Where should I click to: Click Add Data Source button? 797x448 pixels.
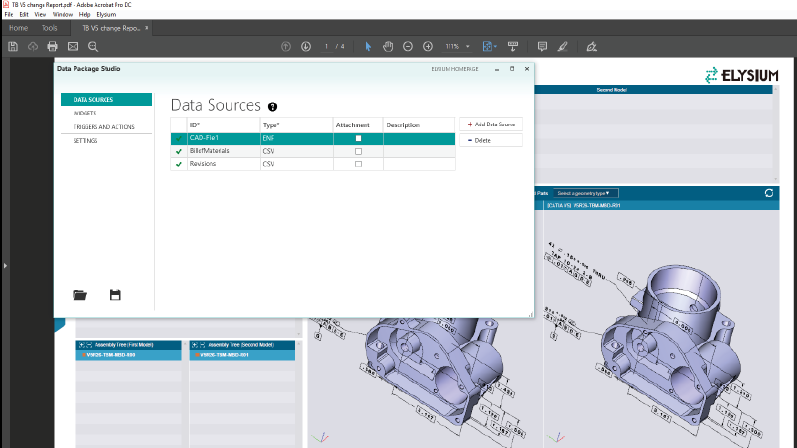tap(489, 124)
